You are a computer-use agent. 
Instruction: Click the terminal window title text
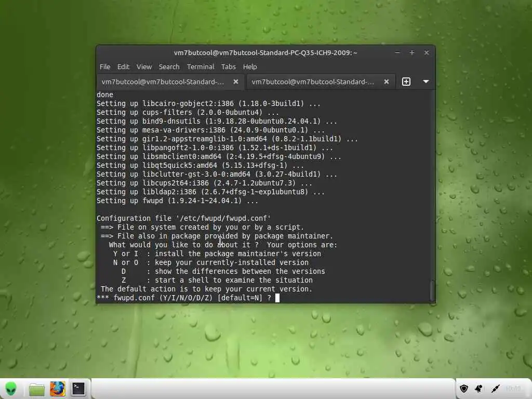tap(265, 52)
